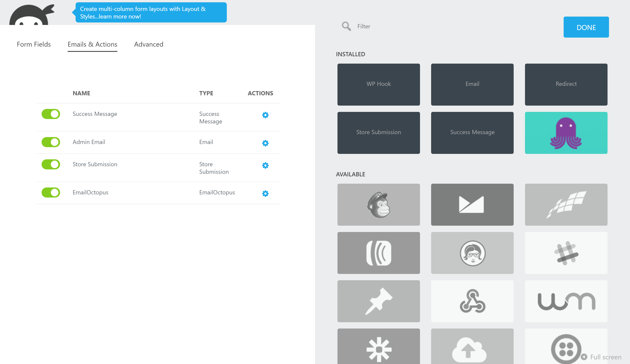Select the pushpin icon action tile

[x=378, y=301]
